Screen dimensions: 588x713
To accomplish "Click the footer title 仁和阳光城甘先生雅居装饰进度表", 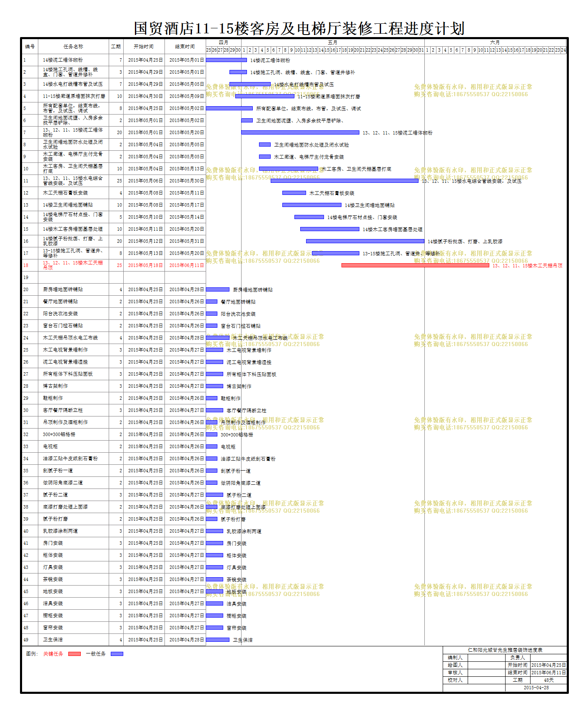I will [x=505, y=650].
